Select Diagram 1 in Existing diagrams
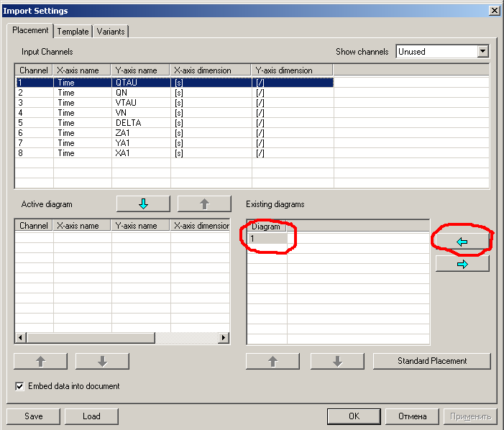 (267, 238)
